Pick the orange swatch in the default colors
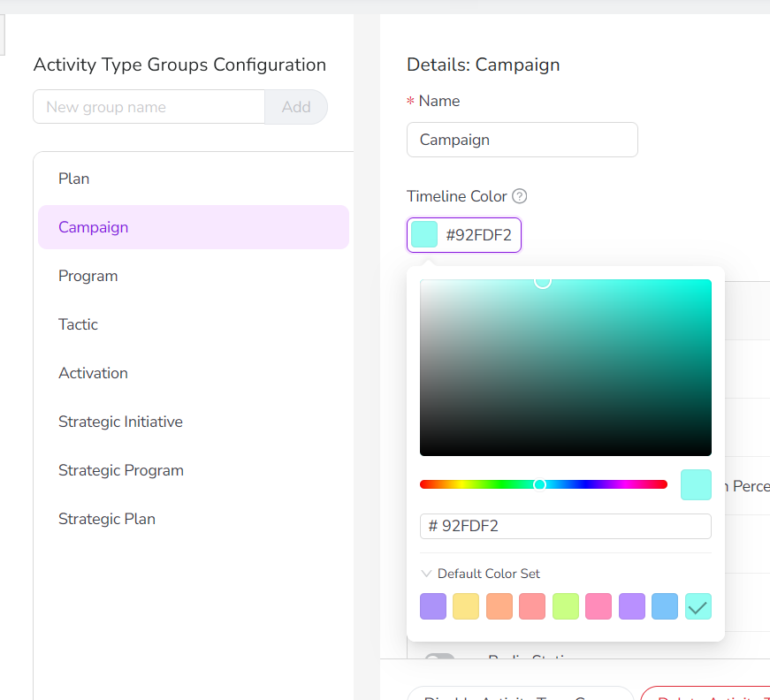This screenshot has width=770, height=700. pyautogui.click(x=499, y=606)
